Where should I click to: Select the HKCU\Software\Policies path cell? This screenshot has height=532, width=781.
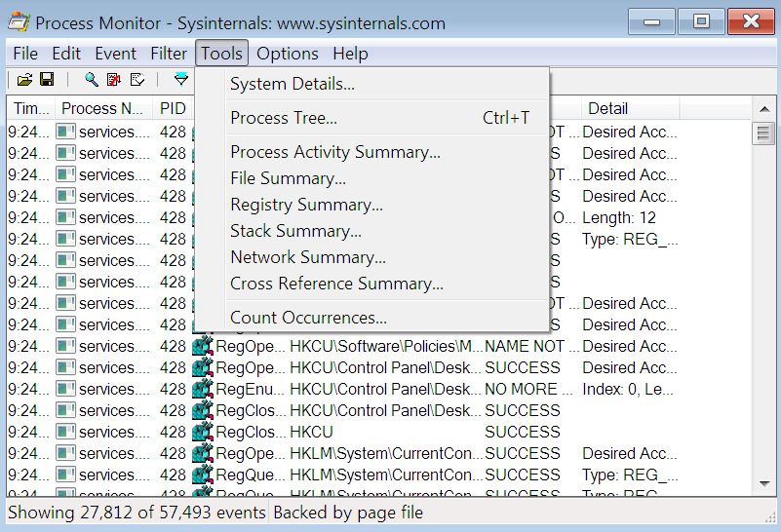pos(386,346)
